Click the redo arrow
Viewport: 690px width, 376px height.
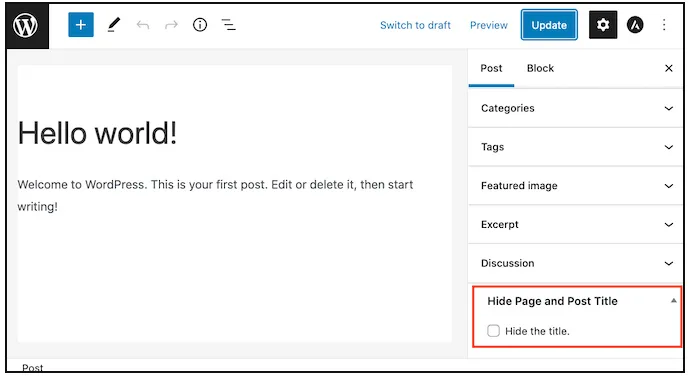171,25
